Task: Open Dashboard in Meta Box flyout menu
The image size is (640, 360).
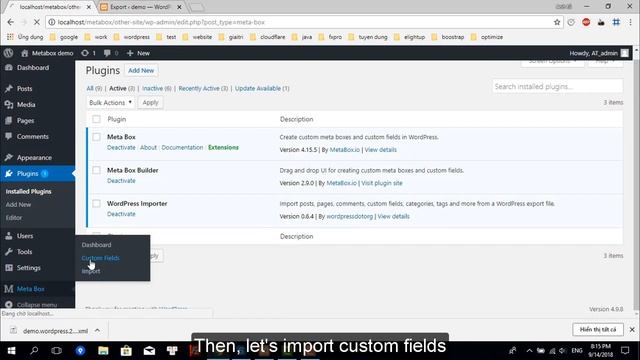Action: coord(96,245)
